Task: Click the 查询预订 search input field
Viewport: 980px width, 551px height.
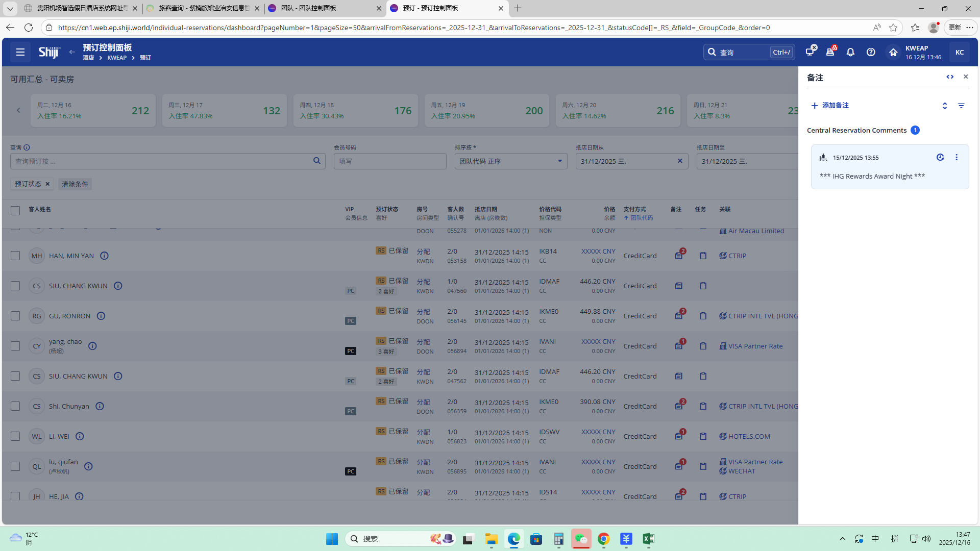Action: pyautogui.click(x=162, y=161)
